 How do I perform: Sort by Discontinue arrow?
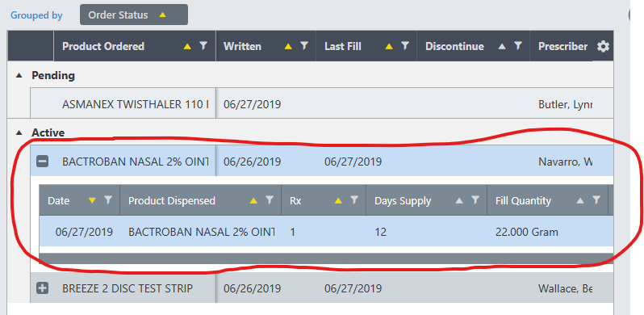(502, 47)
